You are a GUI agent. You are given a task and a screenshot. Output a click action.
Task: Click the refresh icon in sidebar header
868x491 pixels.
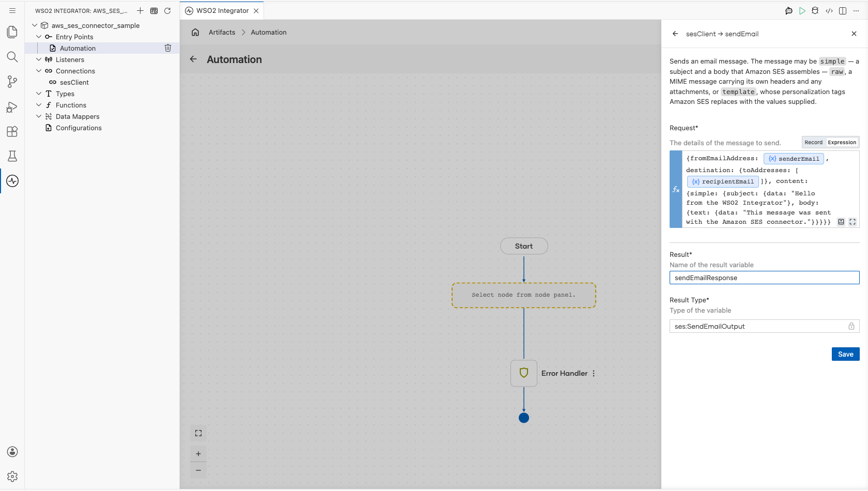[167, 11]
